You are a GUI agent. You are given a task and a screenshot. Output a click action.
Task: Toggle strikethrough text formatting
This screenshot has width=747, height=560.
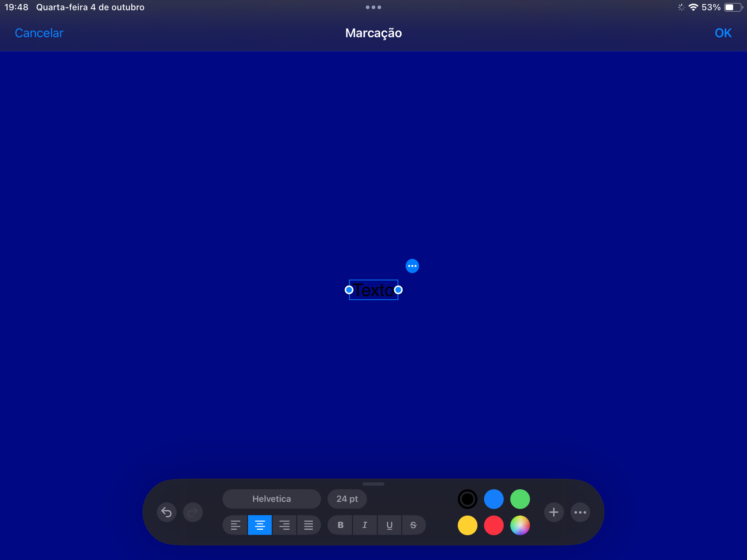[413, 525]
